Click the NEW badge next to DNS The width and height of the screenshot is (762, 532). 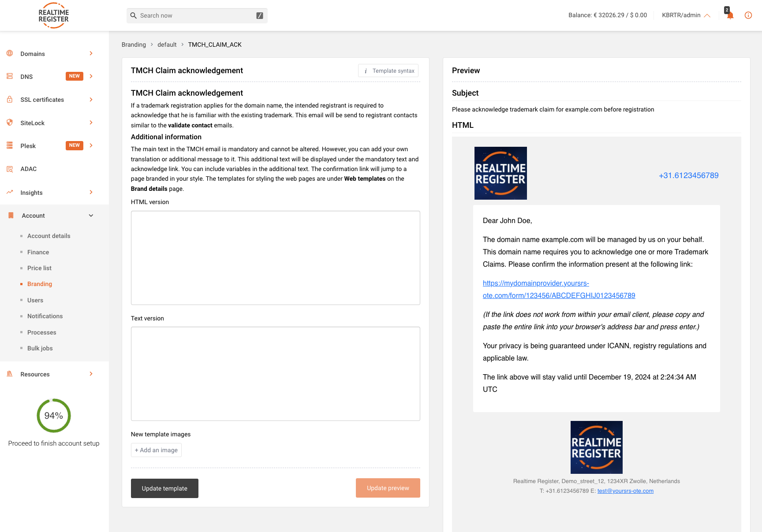click(75, 76)
